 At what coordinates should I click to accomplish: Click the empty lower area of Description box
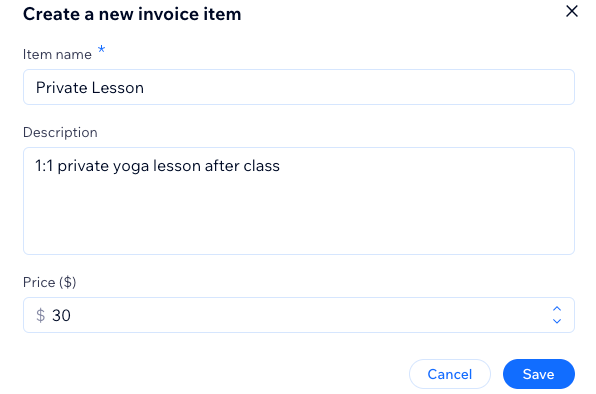click(299, 220)
